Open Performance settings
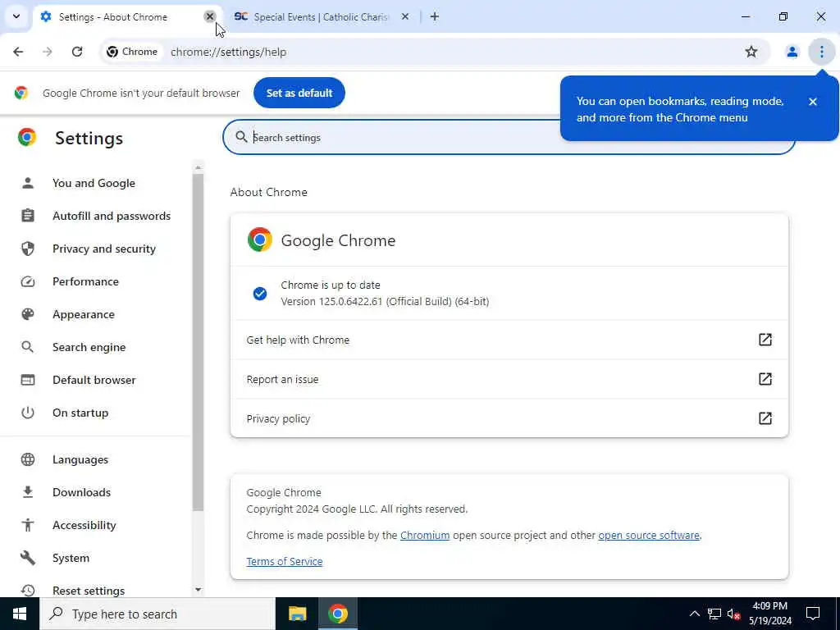The width and height of the screenshot is (840, 630). point(85,281)
